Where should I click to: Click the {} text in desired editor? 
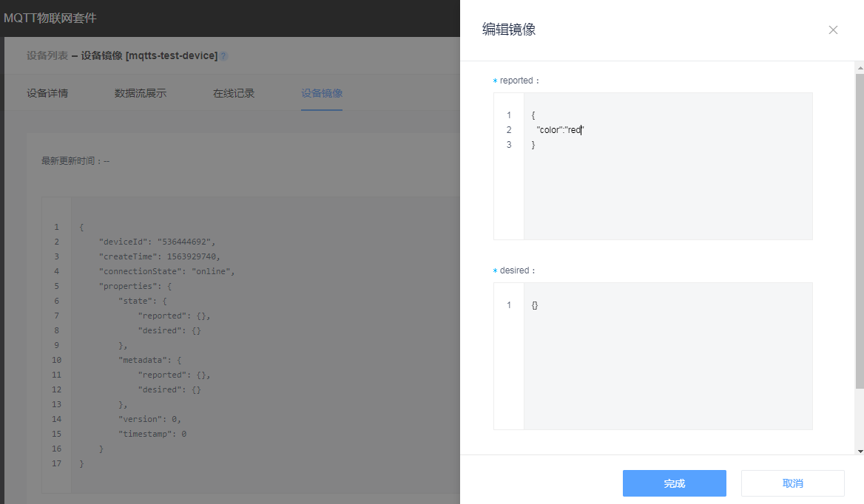click(535, 304)
